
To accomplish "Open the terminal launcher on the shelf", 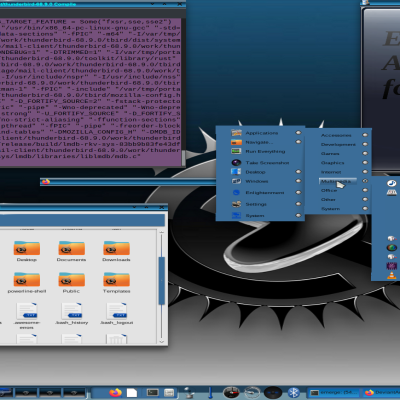I will (153, 393).
